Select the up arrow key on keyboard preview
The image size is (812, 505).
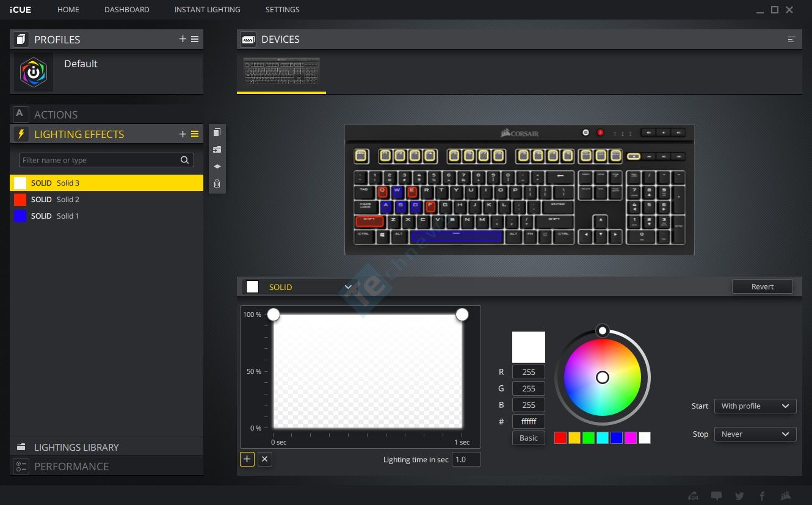point(601,220)
